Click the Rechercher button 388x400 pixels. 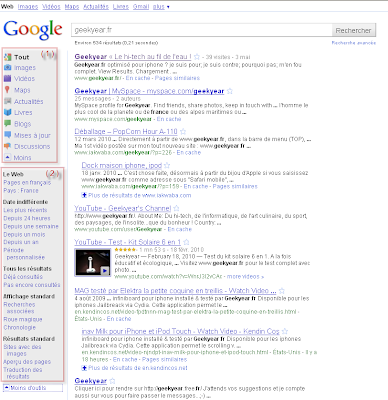tap(353, 30)
